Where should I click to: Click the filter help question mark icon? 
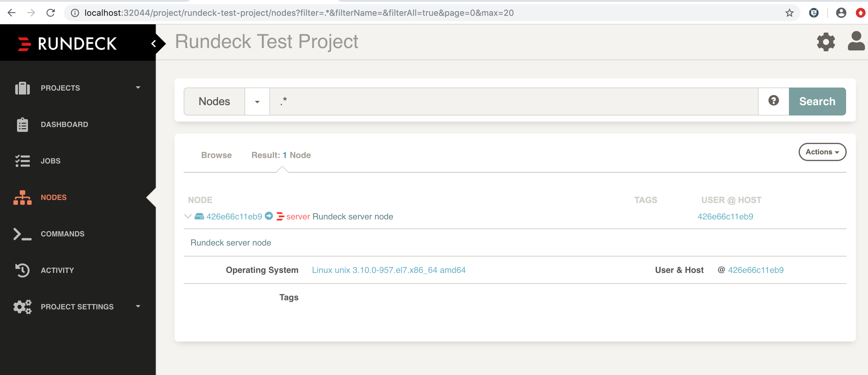[773, 101]
